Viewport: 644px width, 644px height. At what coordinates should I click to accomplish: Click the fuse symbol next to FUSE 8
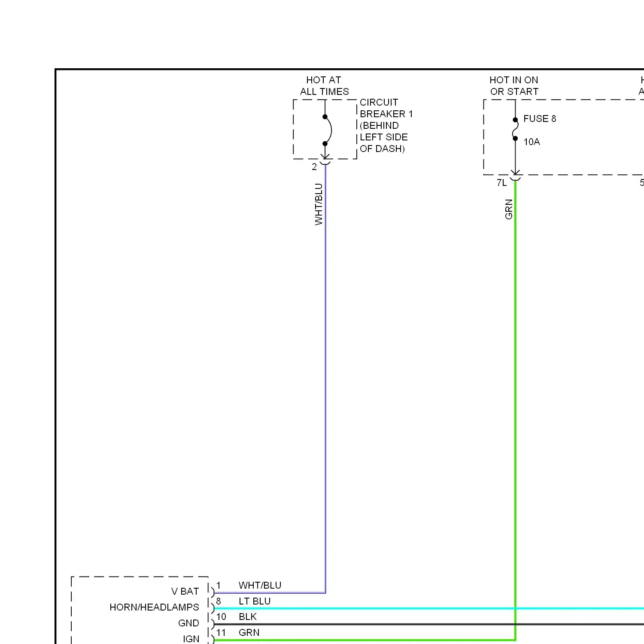[x=515, y=129]
